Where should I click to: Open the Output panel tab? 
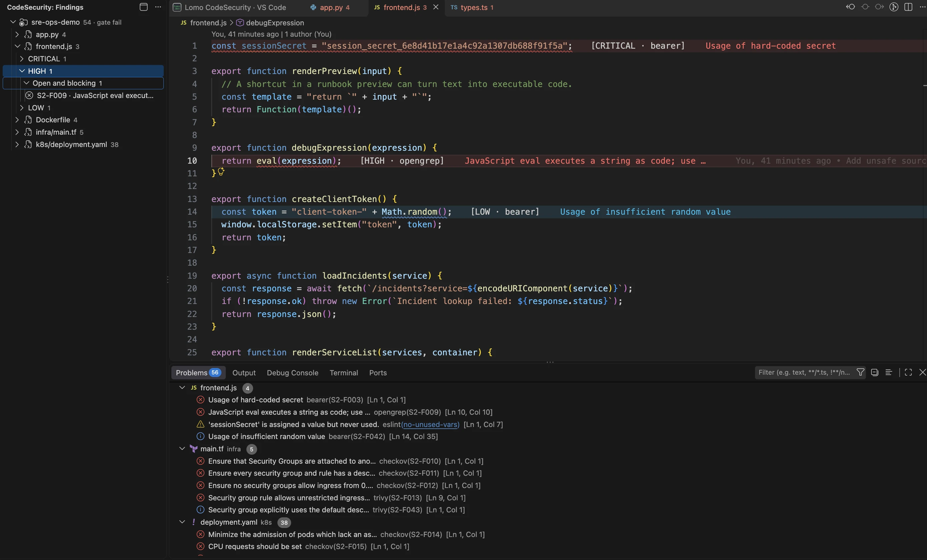pos(244,372)
